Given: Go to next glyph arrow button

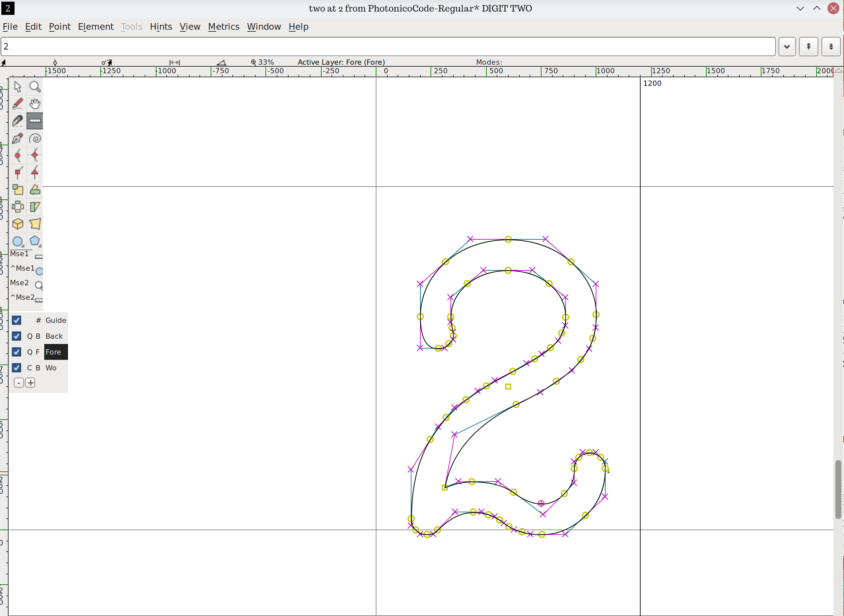Looking at the screenshot, I should point(831,47).
